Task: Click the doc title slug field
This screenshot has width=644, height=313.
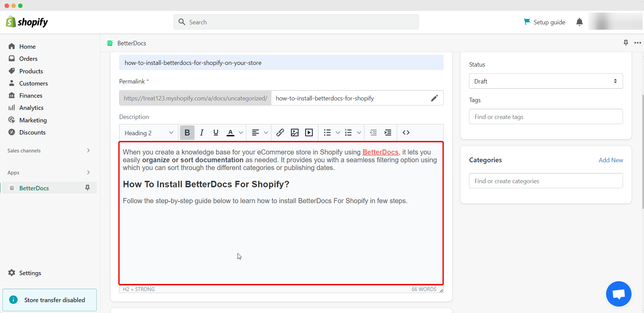Action: [281, 63]
